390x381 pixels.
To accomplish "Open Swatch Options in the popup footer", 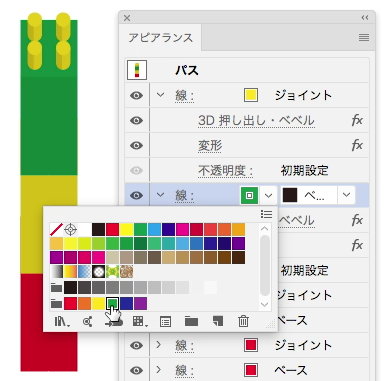I will 165,321.
